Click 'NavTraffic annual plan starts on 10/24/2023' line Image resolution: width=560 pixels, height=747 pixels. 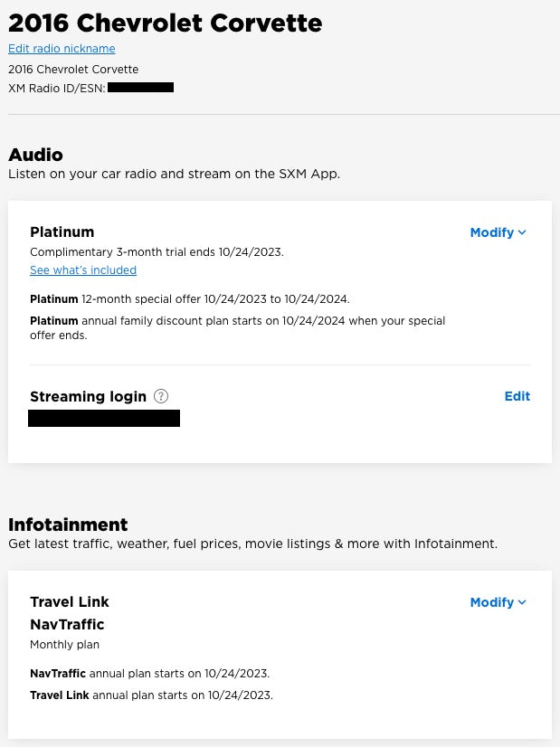(149, 674)
